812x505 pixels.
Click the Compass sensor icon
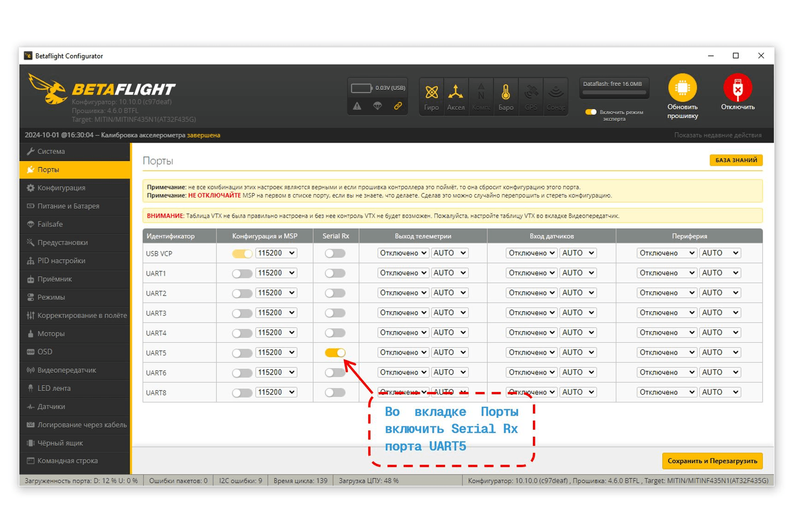(x=481, y=92)
